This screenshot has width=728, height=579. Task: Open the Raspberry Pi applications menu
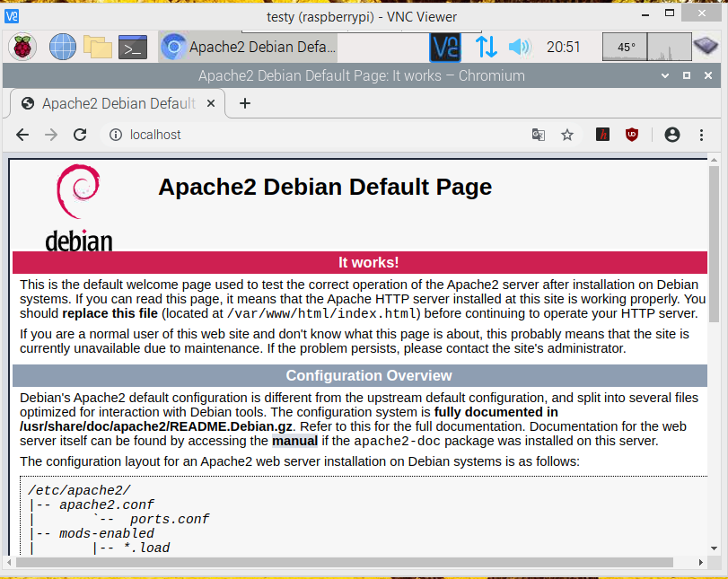click(22, 47)
